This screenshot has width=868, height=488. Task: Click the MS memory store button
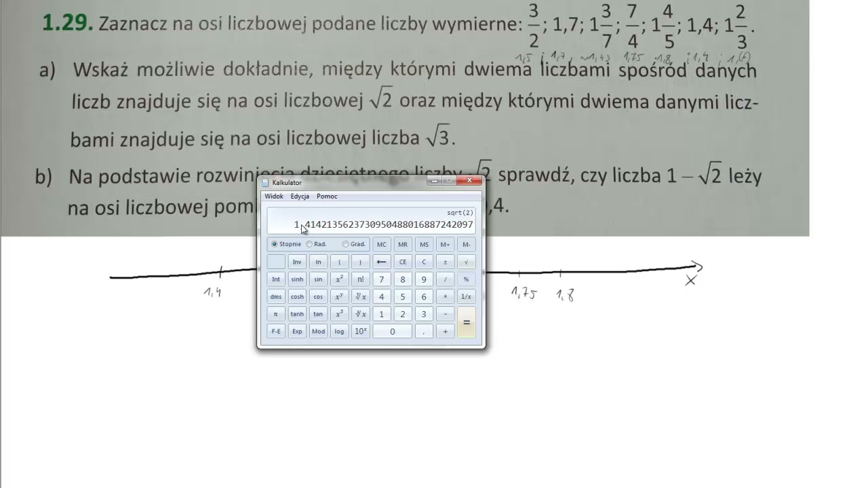tap(424, 245)
